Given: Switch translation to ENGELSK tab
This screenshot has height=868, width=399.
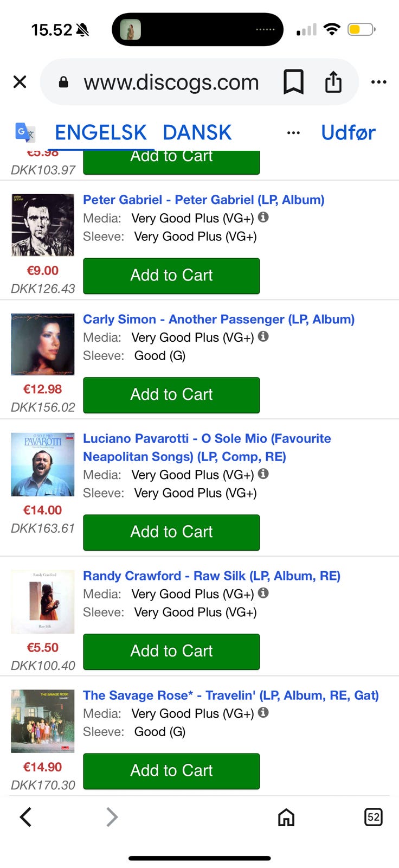Looking at the screenshot, I should (x=101, y=132).
